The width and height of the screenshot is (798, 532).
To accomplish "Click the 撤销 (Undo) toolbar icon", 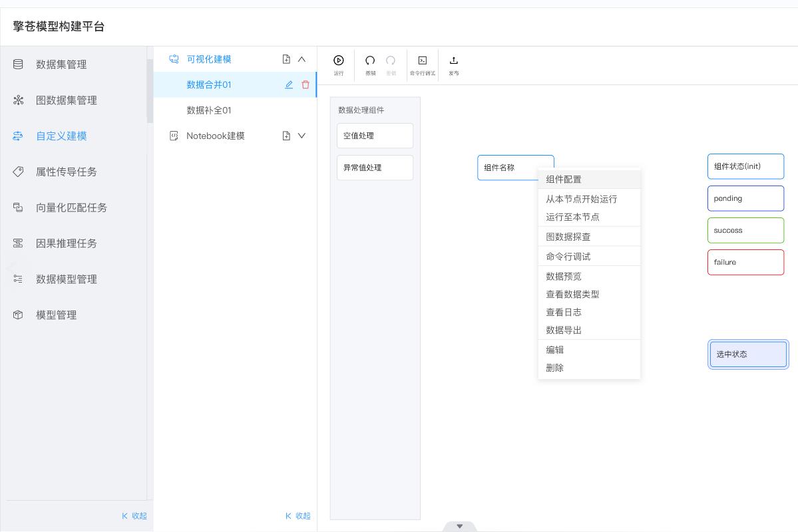I will [x=370, y=61].
